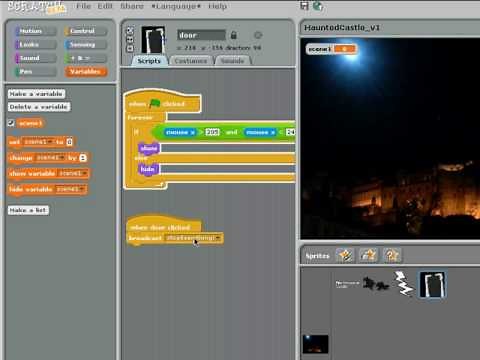The height and width of the screenshot is (360, 480).
Task: Open the Looks blocks category
Action: pos(35,44)
